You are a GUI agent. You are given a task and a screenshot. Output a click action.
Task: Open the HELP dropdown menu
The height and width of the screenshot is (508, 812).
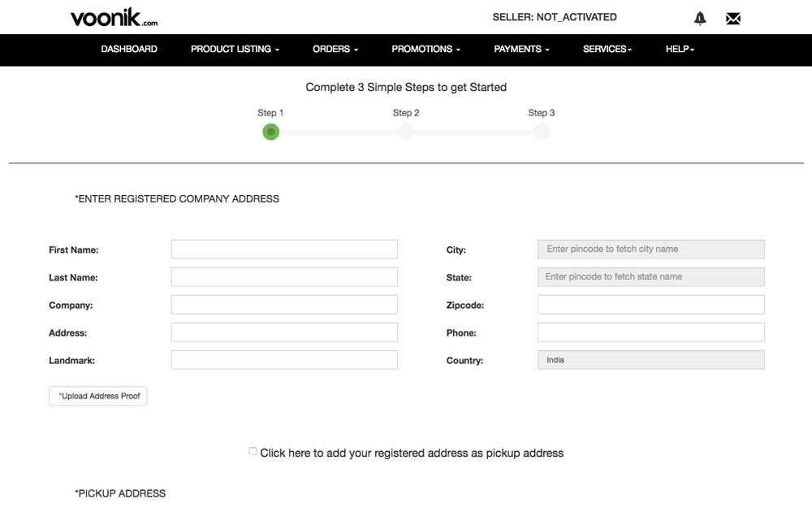(680, 49)
